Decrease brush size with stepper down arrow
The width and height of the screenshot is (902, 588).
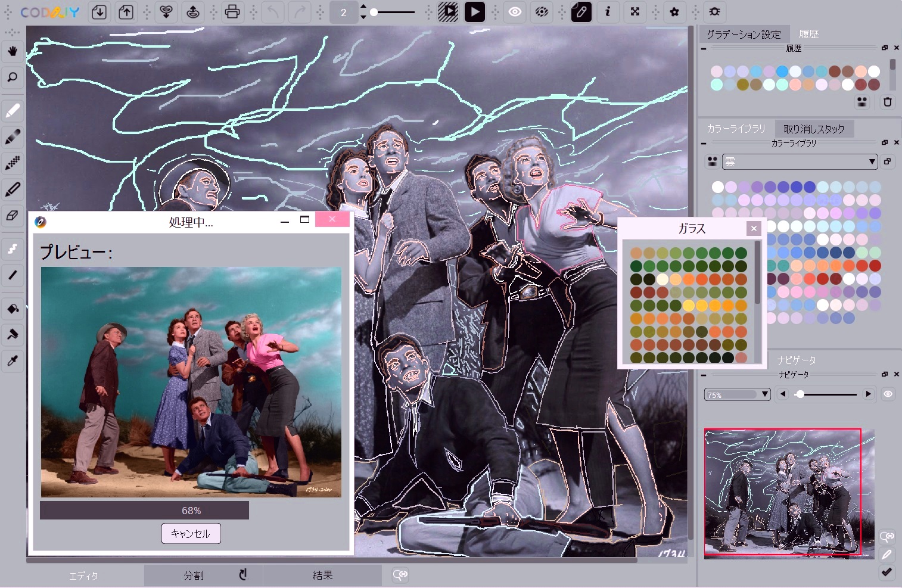tap(363, 17)
